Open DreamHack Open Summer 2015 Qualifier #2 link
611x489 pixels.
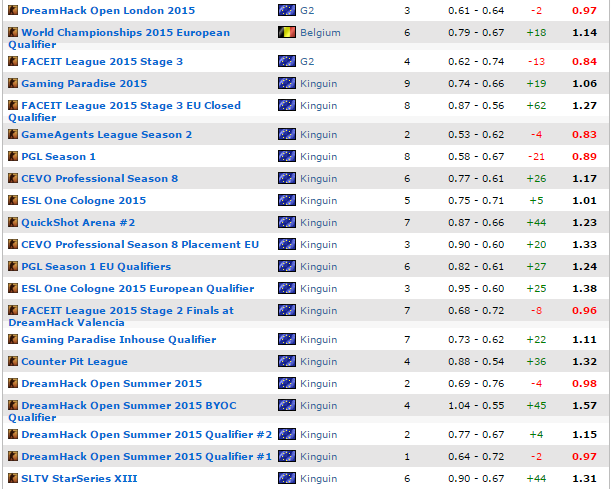146,434
